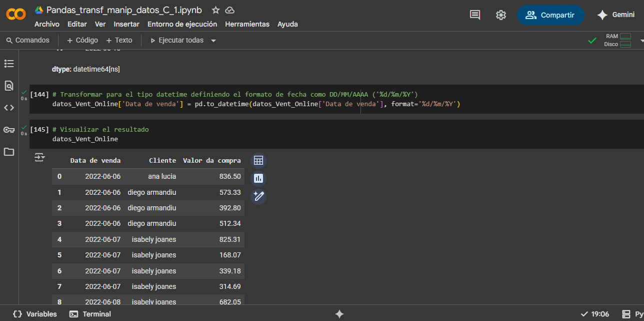This screenshot has height=321, width=644.
Task: Open settings gear icon
Action: (501, 15)
